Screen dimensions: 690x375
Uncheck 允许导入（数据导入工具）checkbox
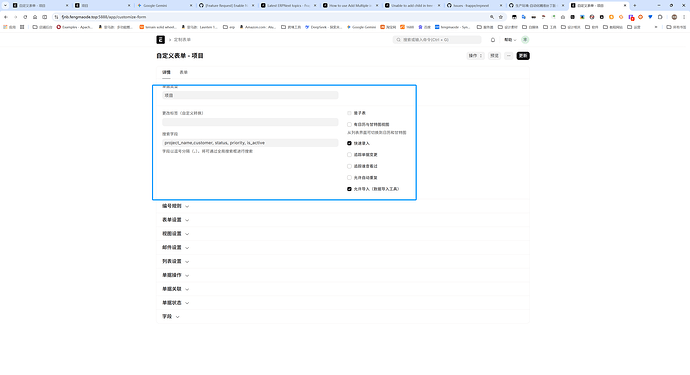349,189
